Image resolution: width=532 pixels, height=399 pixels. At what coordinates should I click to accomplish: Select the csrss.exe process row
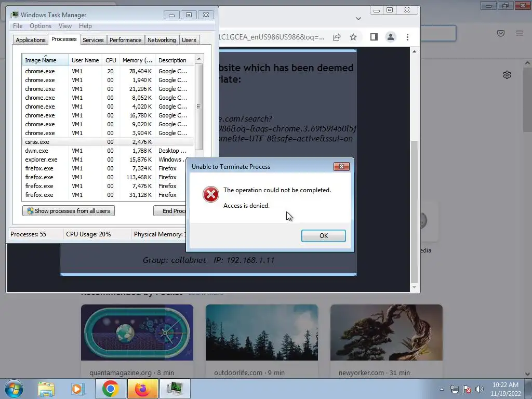108,142
